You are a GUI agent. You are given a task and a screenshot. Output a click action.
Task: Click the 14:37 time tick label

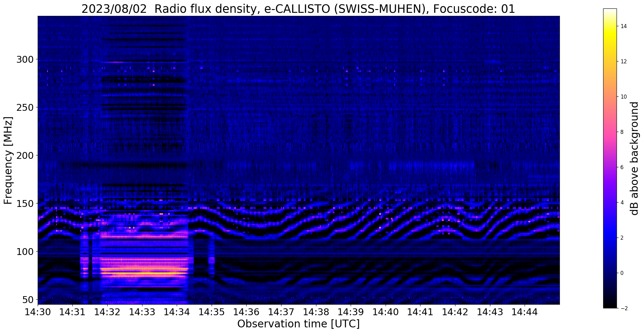(x=281, y=312)
